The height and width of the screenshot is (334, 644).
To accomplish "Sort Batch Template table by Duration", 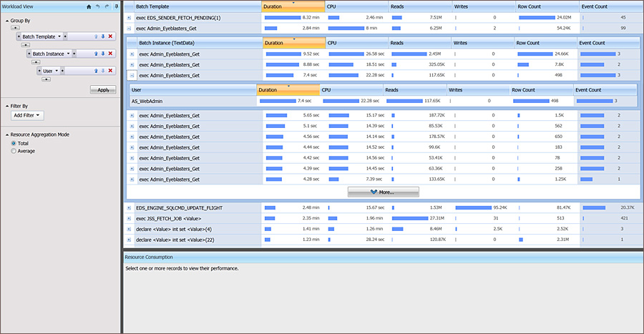I will click(x=293, y=6).
